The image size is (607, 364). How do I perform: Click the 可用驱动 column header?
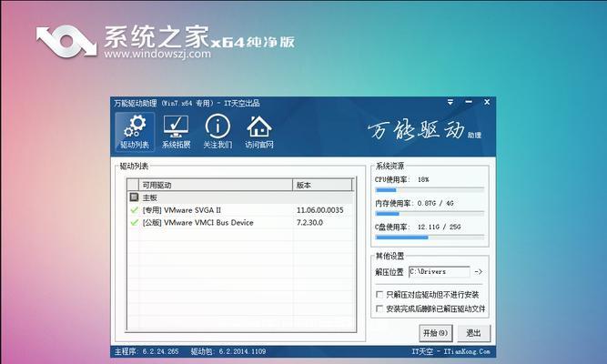(216, 185)
